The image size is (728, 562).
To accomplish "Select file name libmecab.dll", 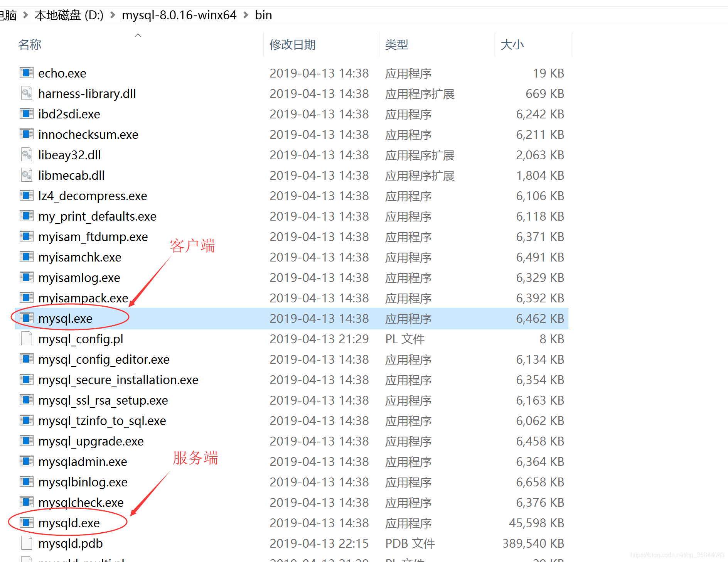I will [71, 176].
